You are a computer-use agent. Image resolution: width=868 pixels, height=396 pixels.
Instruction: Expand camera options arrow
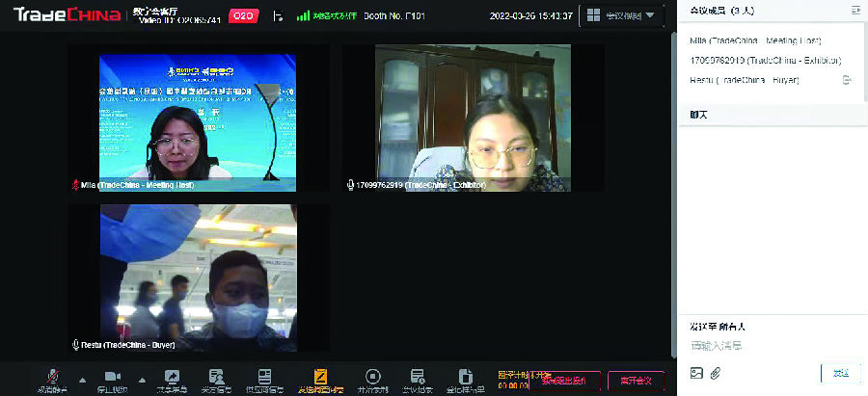click(x=143, y=379)
